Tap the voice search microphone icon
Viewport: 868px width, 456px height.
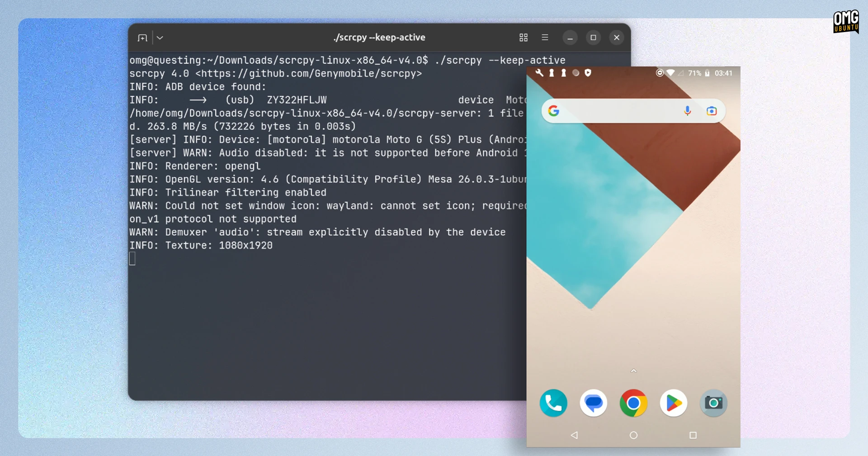click(x=687, y=111)
